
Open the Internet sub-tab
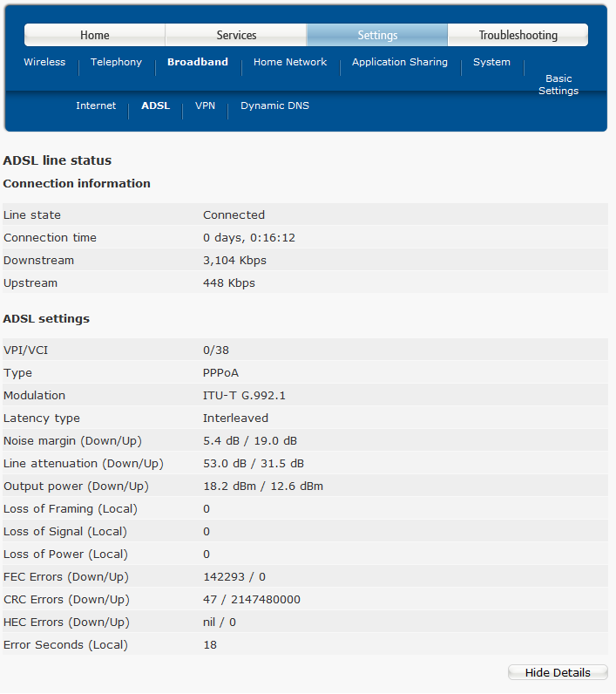pyautogui.click(x=96, y=106)
